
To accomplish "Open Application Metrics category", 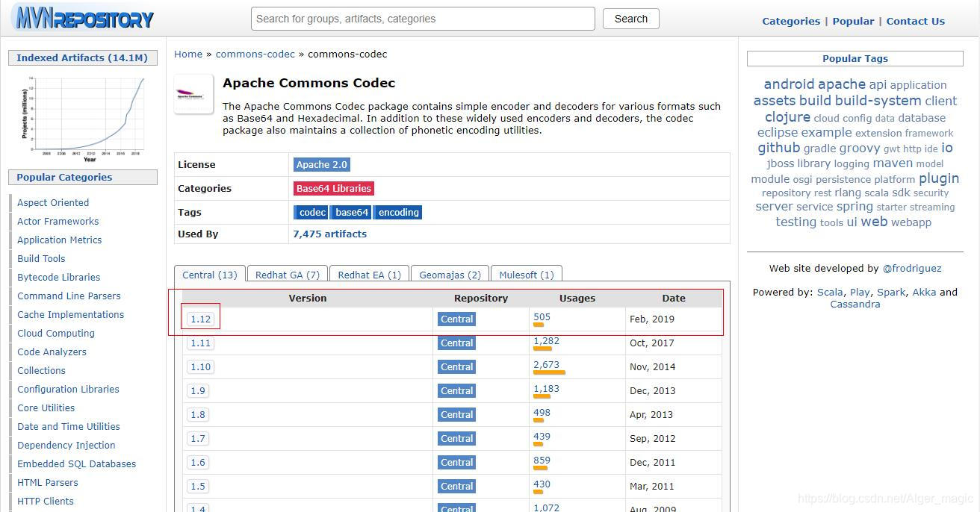I will [60, 240].
